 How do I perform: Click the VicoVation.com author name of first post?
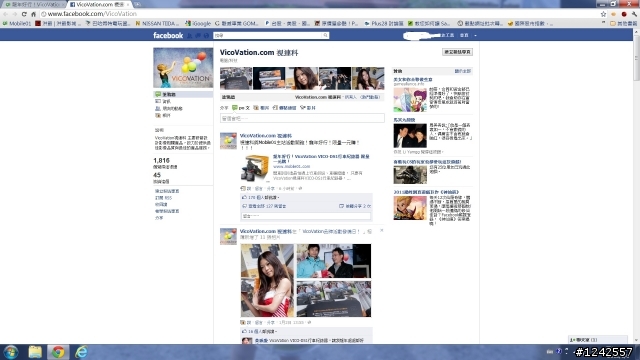(x=266, y=136)
